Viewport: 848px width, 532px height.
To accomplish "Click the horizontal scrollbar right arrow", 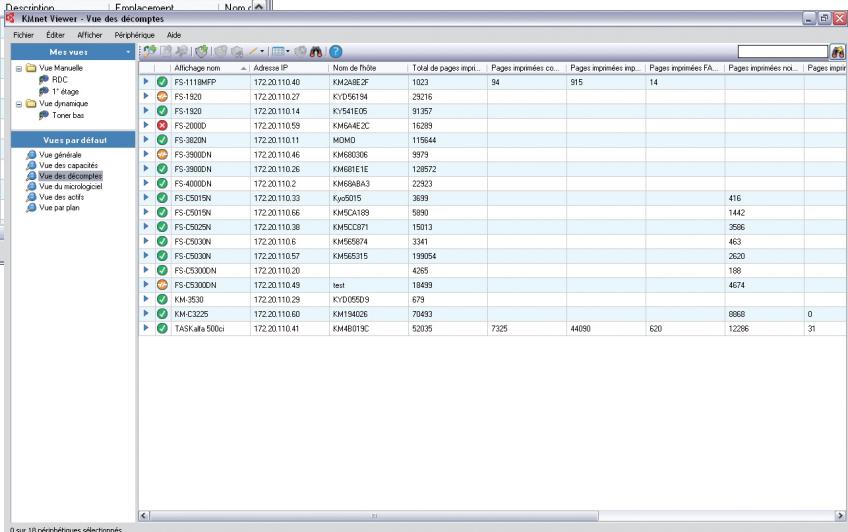I will click(x=840, y=516).
